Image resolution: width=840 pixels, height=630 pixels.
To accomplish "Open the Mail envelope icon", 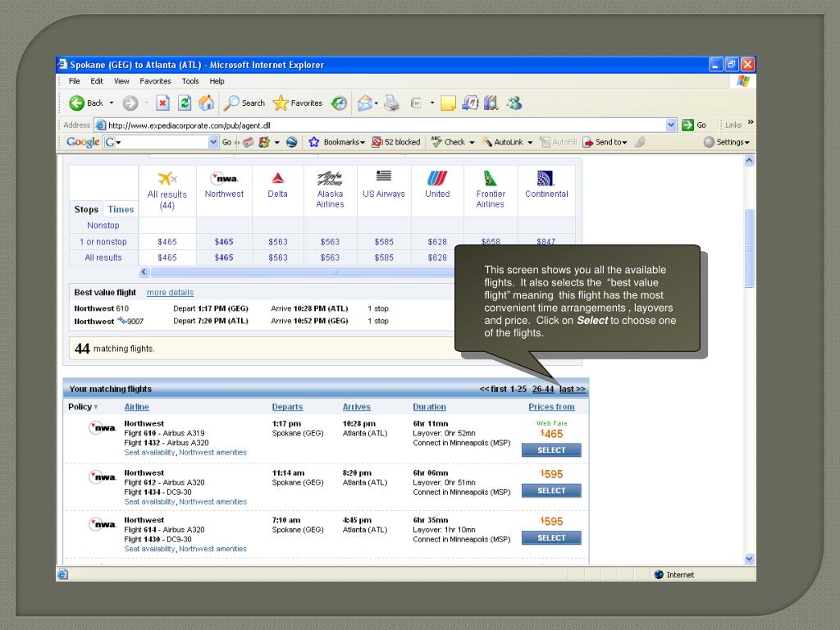I will tap(365, 103).
